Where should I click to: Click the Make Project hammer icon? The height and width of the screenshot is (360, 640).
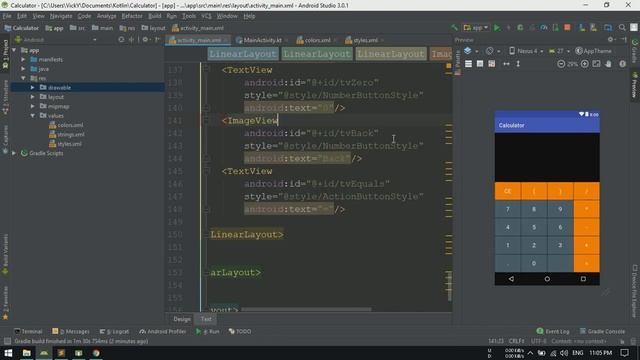tap(454, 28)
